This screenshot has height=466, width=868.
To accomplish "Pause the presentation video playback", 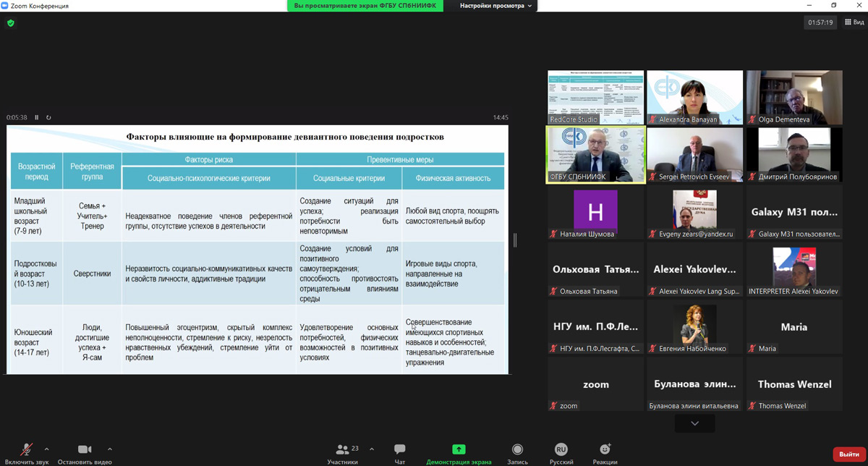I will pos(37,117).
